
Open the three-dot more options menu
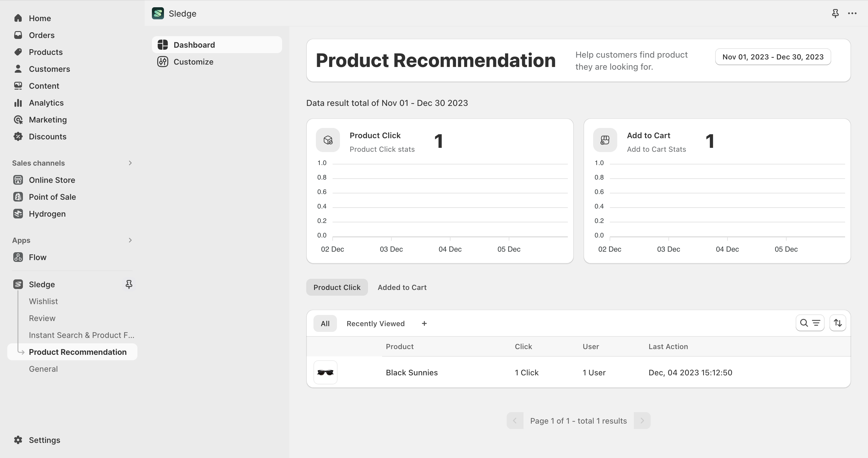click(852, 13)
